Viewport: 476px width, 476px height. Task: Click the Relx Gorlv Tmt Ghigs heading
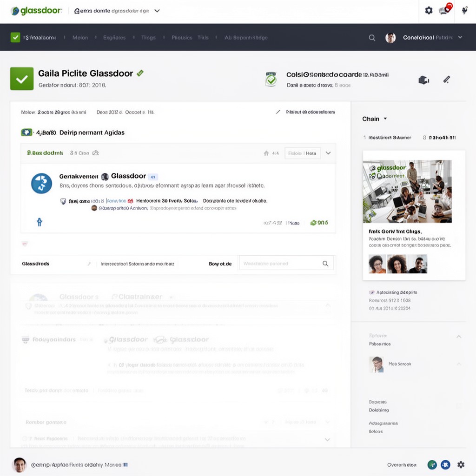(x=395, y=231)
